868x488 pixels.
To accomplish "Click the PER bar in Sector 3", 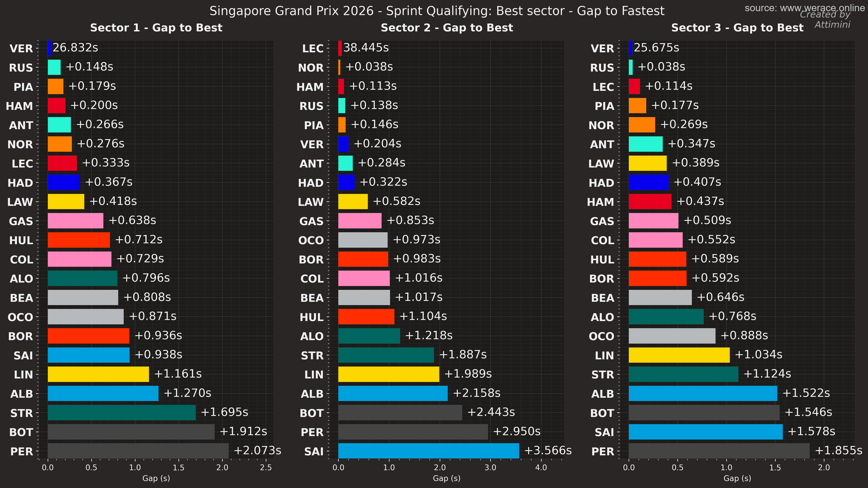I will click(719, 451).
